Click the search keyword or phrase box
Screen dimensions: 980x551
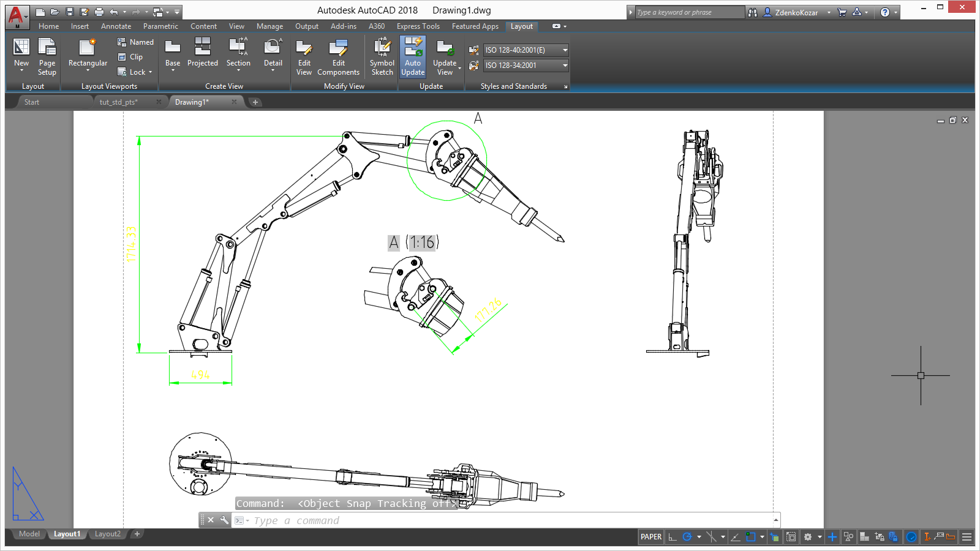pyautogui.click(x=688, y=12)
